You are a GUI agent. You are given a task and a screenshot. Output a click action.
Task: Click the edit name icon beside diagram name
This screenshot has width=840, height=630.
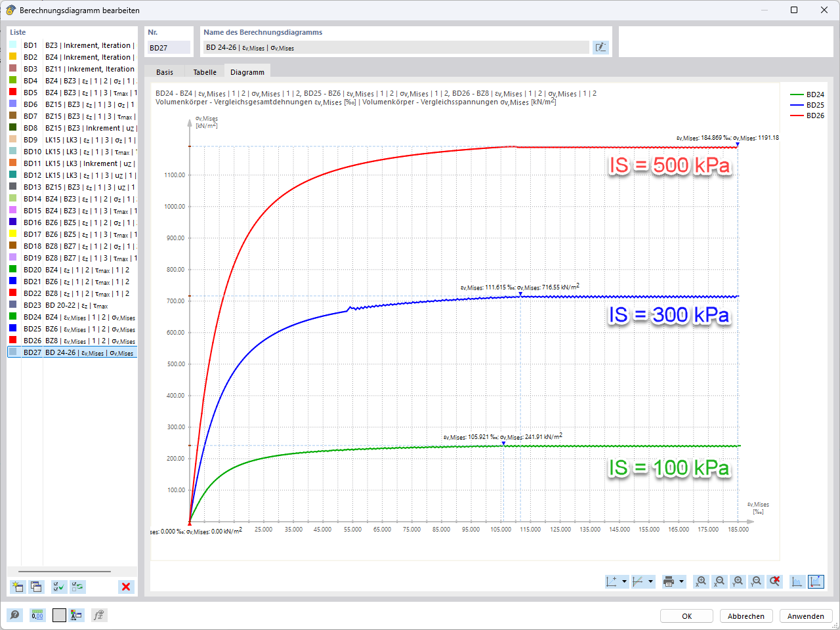click(600, 47)
